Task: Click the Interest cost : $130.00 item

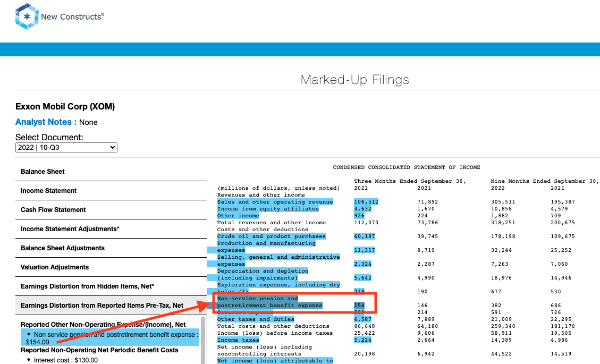Action: 66,360
